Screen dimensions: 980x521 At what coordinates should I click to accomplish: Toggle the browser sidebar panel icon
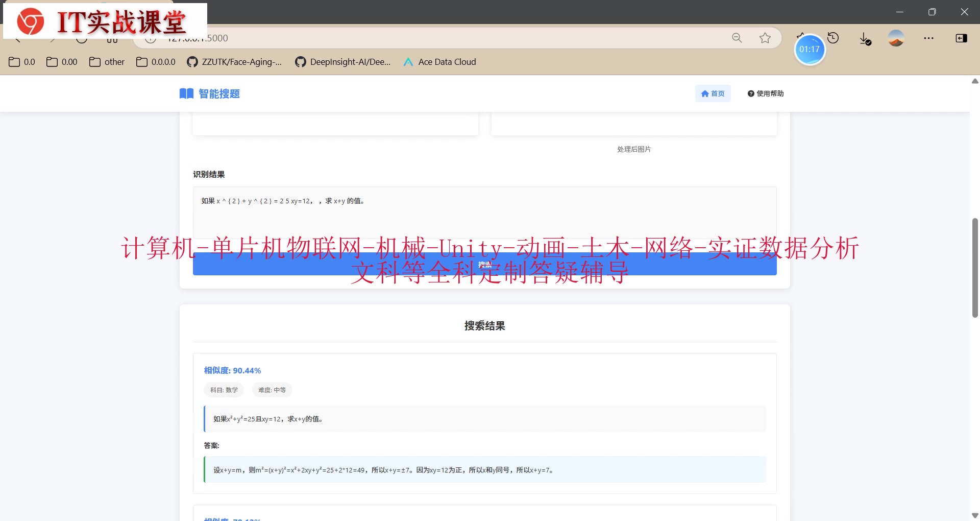[x=961, y=38]
